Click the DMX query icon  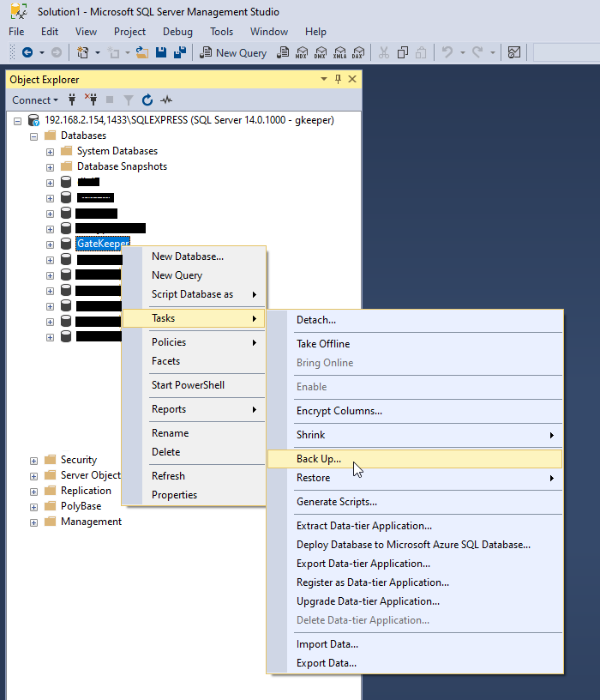pos(321,52)
